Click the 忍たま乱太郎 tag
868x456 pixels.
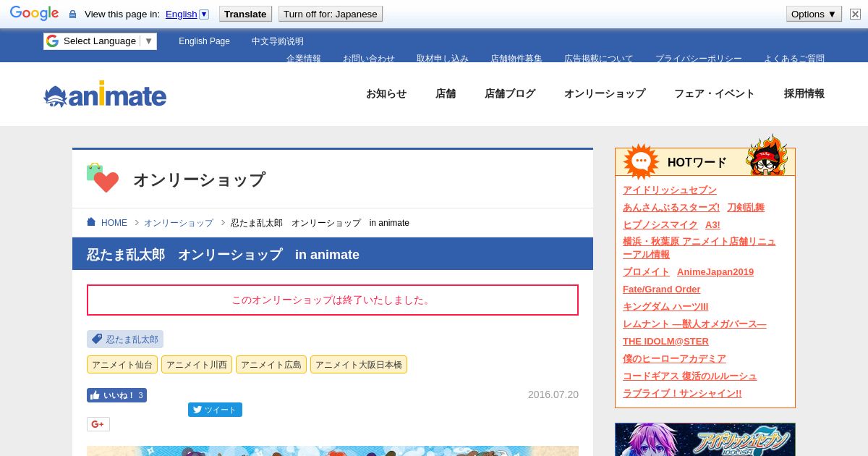click(125, 339)
